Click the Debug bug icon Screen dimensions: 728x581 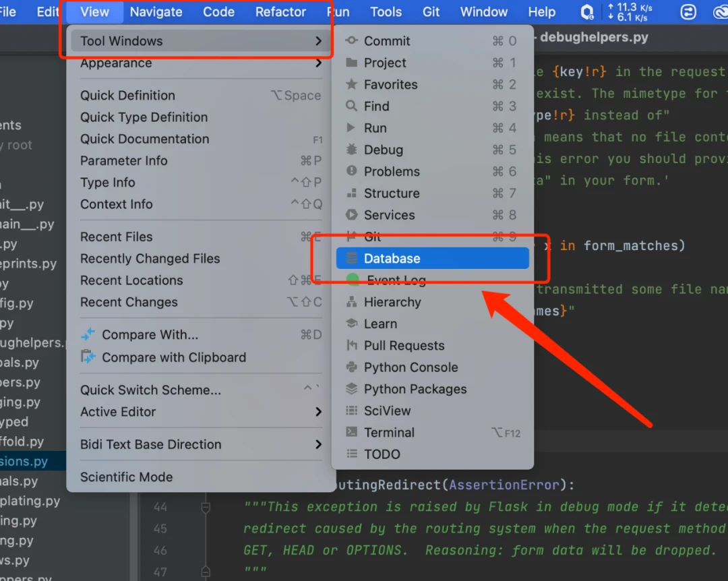351,150
